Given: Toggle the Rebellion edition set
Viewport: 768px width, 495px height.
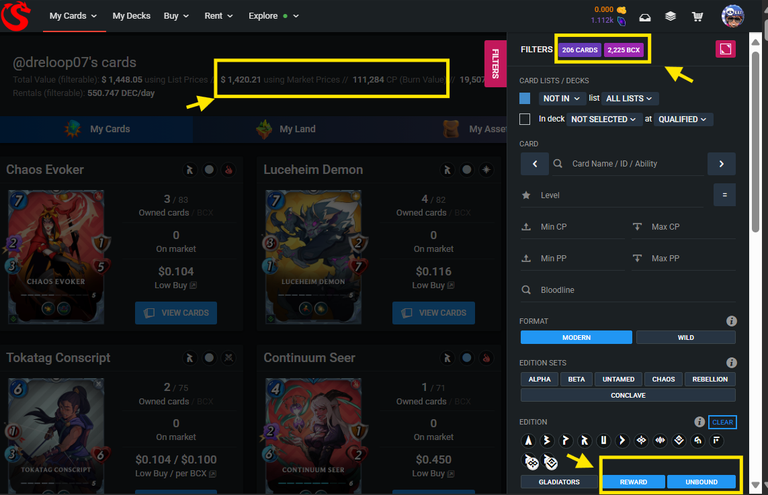Looking at the screenshot, I should (710, 379).
